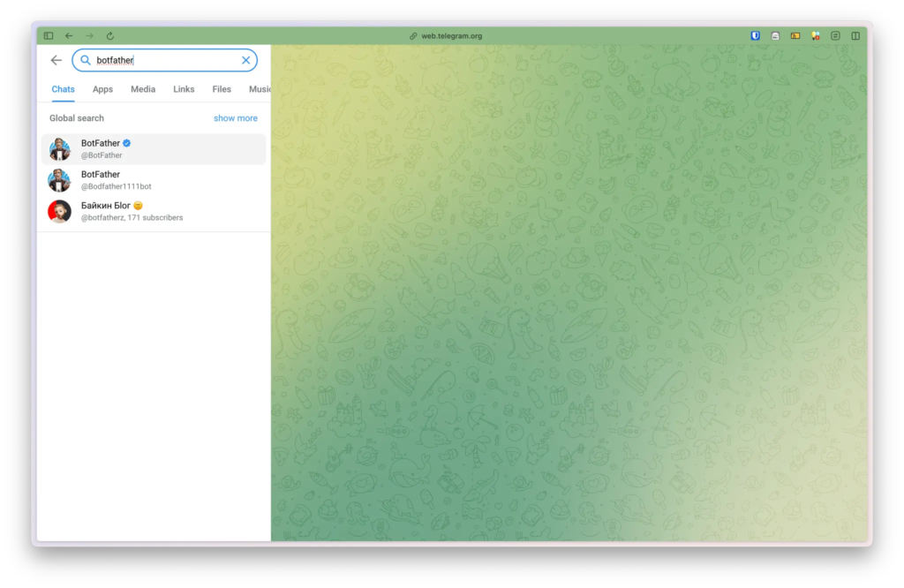The width and height of the screenshot is (904, 588).
Task: Select the Links tab
Action: point(184,89)
